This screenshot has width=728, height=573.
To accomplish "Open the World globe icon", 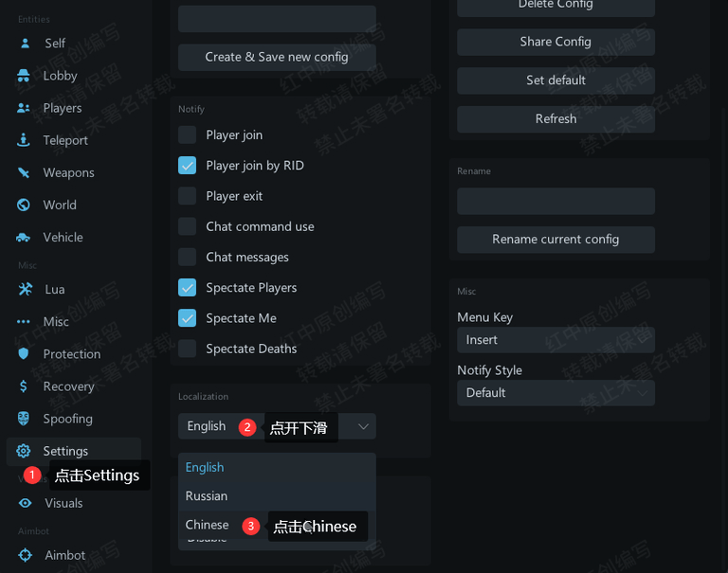I will coord(23,205).
